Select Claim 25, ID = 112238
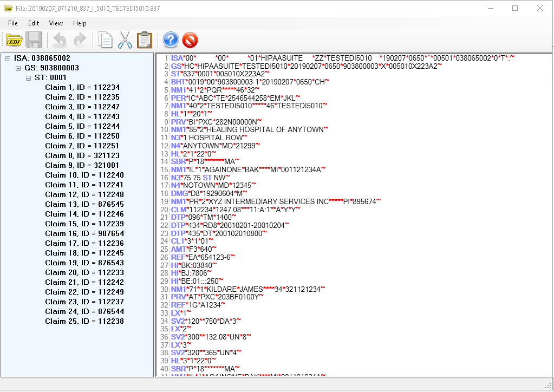The height and width of the screenshot is (392, 554). click(x=84, y=322)
